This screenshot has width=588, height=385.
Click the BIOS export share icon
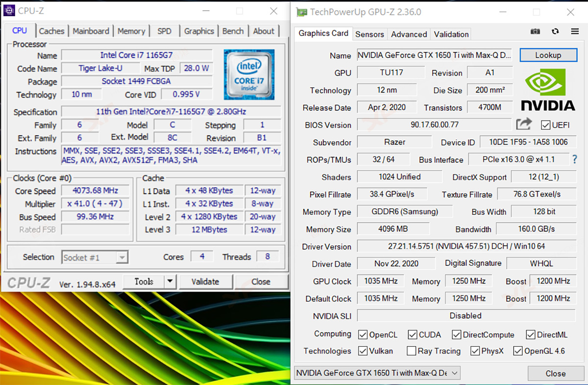pos(524,124)
